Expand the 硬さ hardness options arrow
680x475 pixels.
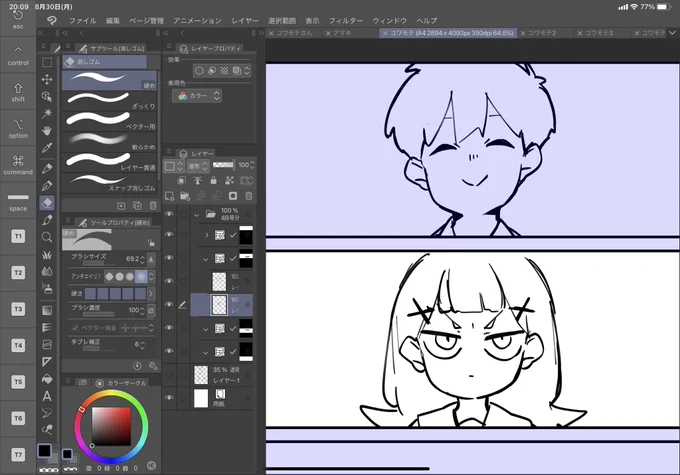tap(151, 294)
